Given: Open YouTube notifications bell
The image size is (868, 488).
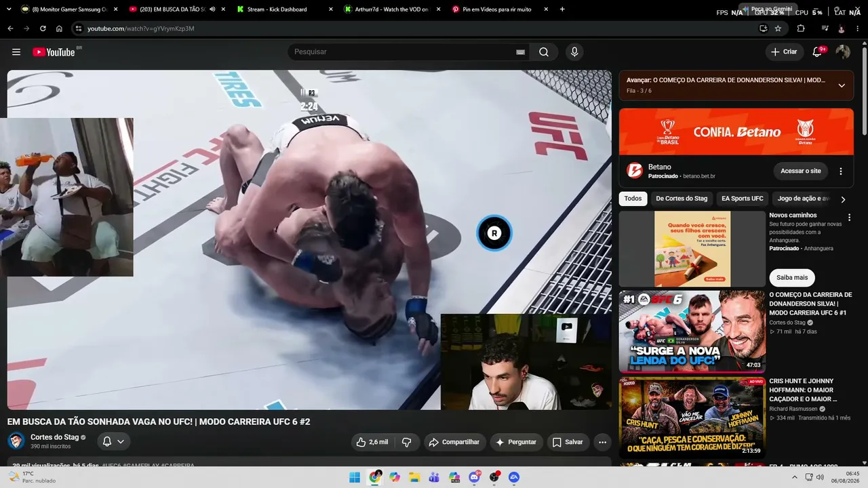Looking at the screenshot, I should (817, 52).
